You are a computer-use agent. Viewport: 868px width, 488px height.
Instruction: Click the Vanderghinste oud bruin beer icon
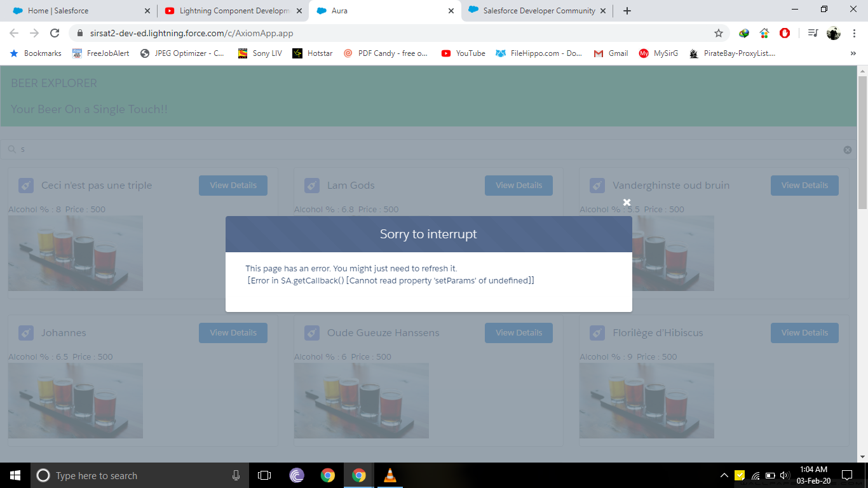point(597,186)
